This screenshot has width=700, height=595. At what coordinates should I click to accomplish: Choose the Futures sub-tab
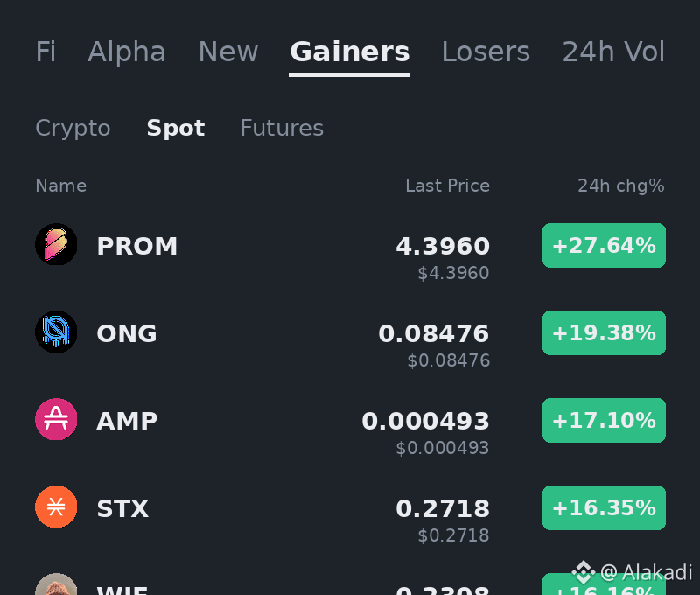coord(282,128)
